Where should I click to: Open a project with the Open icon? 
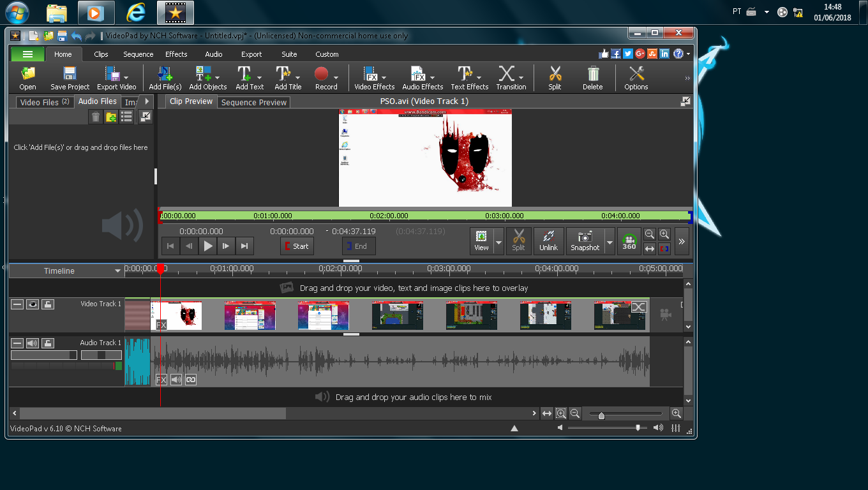[27, 78]
